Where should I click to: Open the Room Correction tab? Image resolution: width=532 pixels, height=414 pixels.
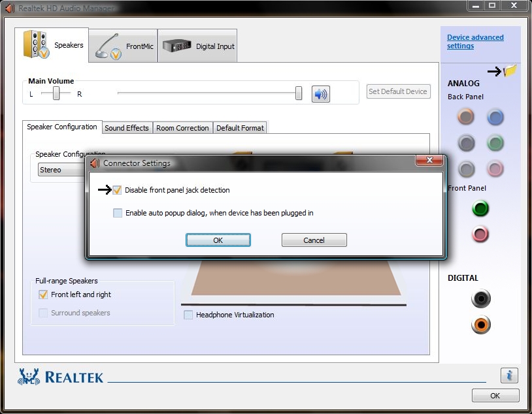coord(182,128)
